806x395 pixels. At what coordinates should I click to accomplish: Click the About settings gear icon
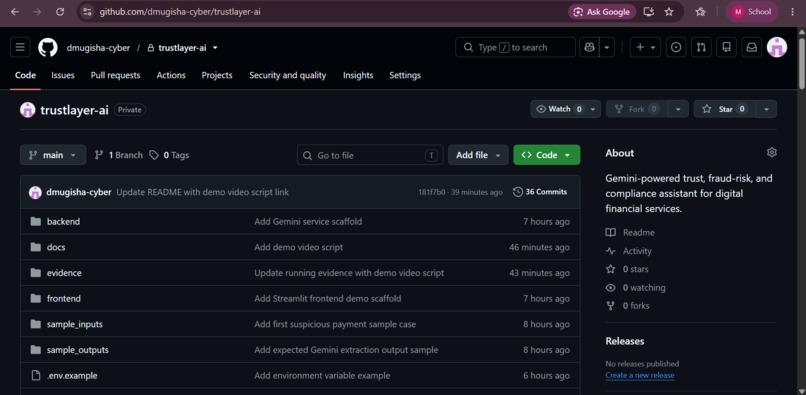click(x=772, y=153)
